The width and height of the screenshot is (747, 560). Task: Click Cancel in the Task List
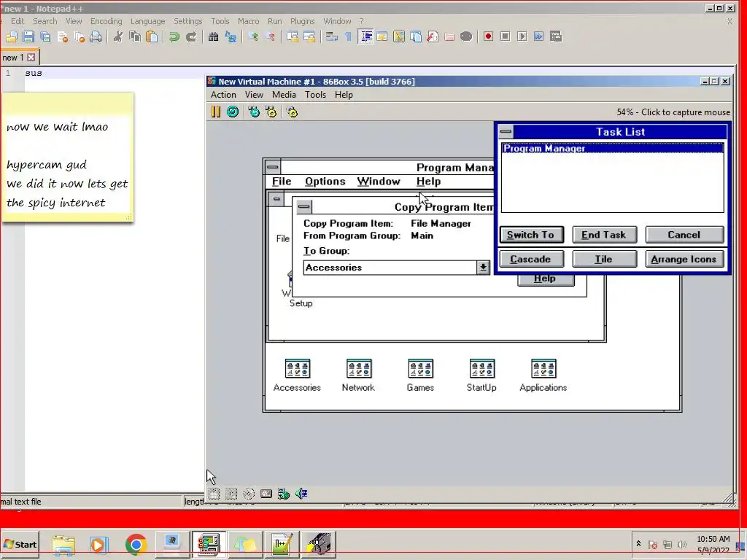(x=684, y=235)
